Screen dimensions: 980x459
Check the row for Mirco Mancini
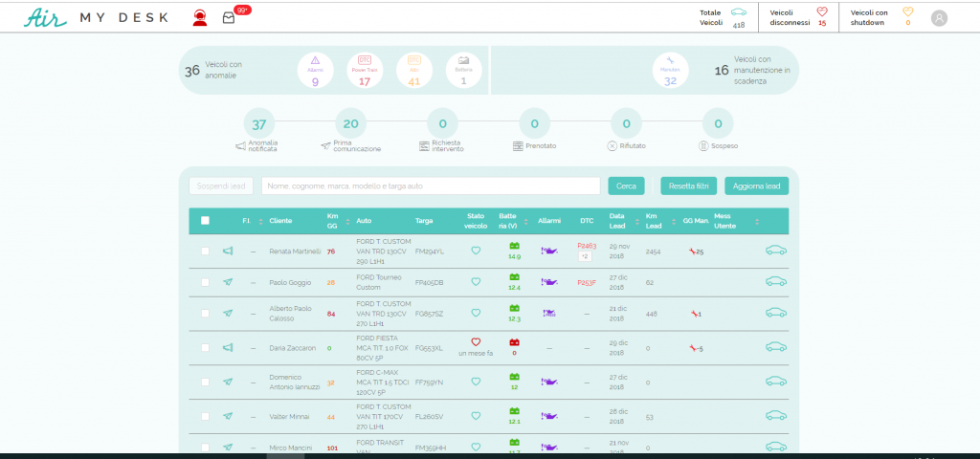[205, 448]
